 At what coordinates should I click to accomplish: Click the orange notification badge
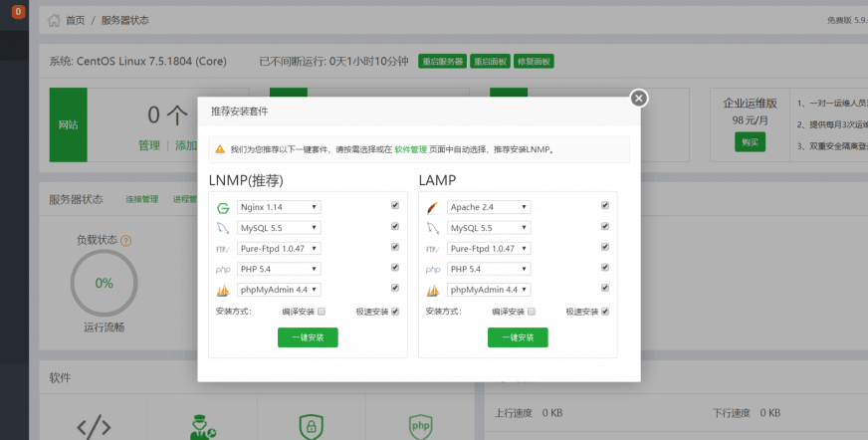coord(18,11)
